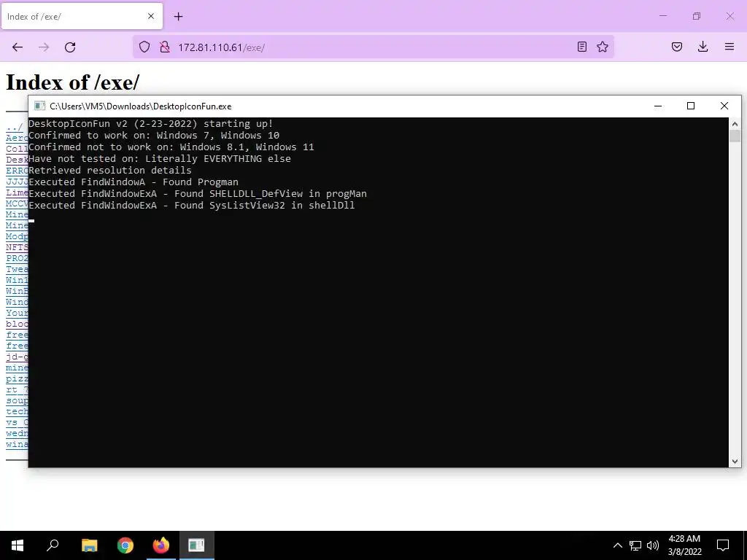Screen dimensions: 747x560
Task: Open the link beginning with pizz
Action: pos(17,378)
